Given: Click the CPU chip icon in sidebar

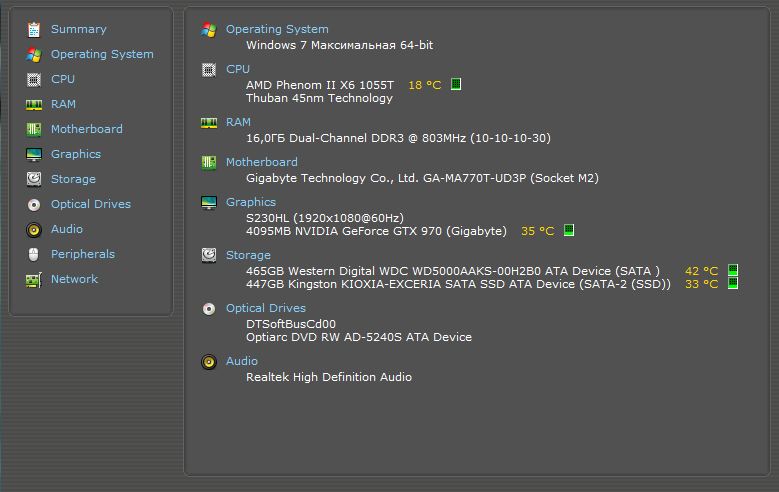Looking at the screenshot, I should coord(34,80).
